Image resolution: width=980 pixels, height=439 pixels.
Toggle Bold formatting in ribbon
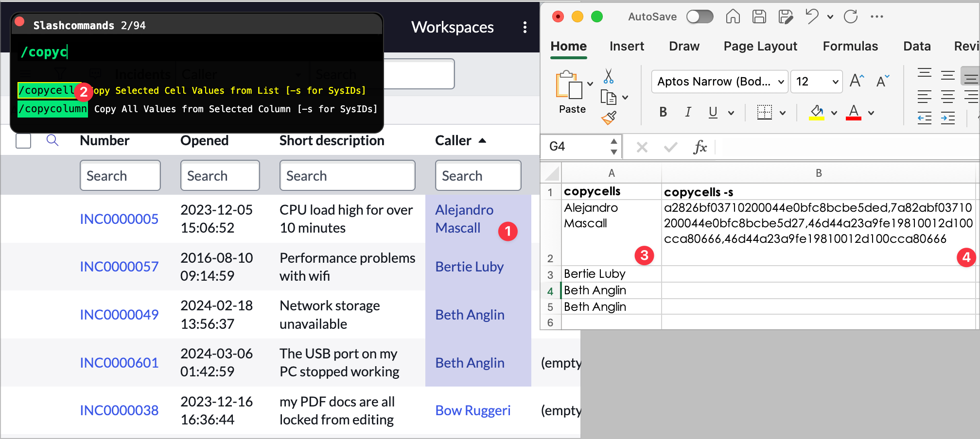coord(663,113)
